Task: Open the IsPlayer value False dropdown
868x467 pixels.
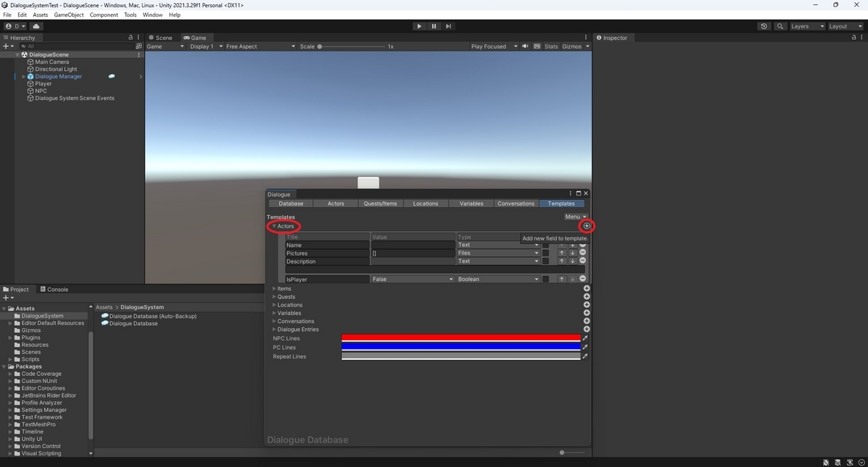Action: tap(412, 279)
